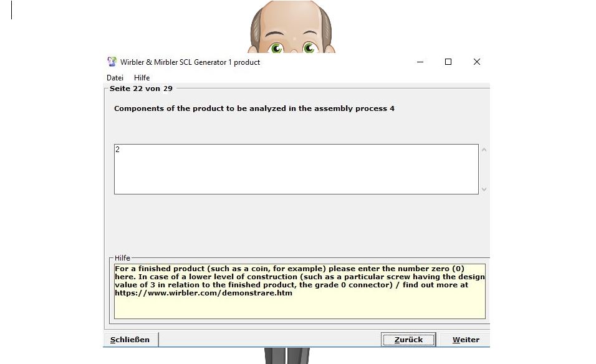Proceed with the Weiter button
Image resolution: width=596 pixels, height=364 pixels.
click(465, 340)
